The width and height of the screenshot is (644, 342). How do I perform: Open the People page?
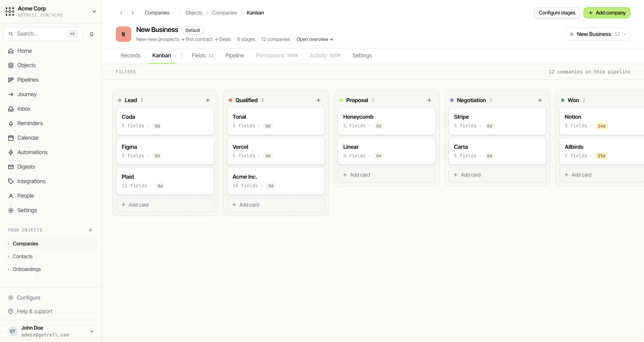pos(51,196)
